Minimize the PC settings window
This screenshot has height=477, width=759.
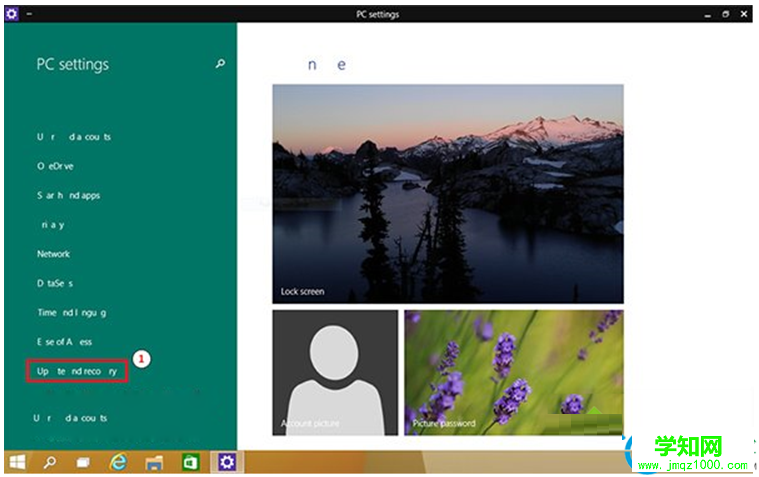pos(706,14)
